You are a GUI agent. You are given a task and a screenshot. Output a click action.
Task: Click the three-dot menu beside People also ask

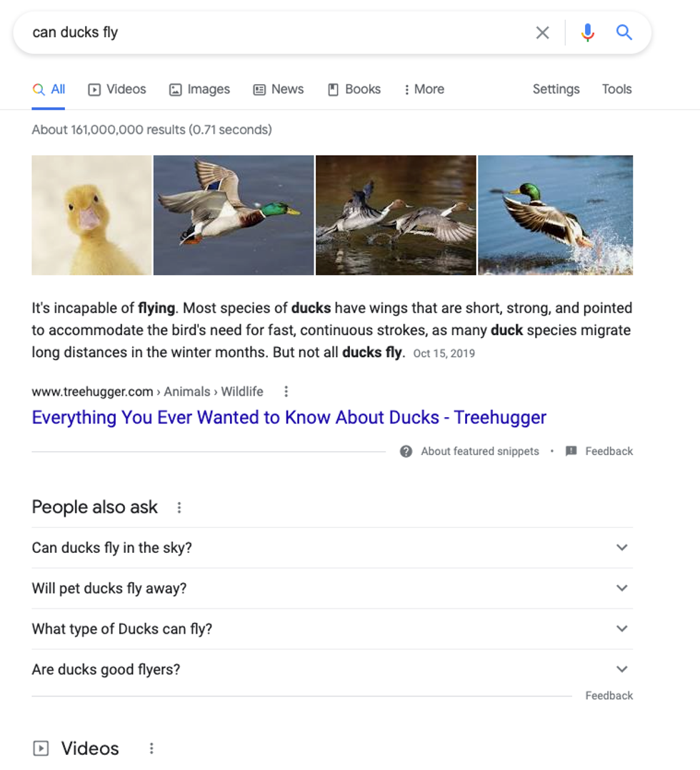coord(179,507)
